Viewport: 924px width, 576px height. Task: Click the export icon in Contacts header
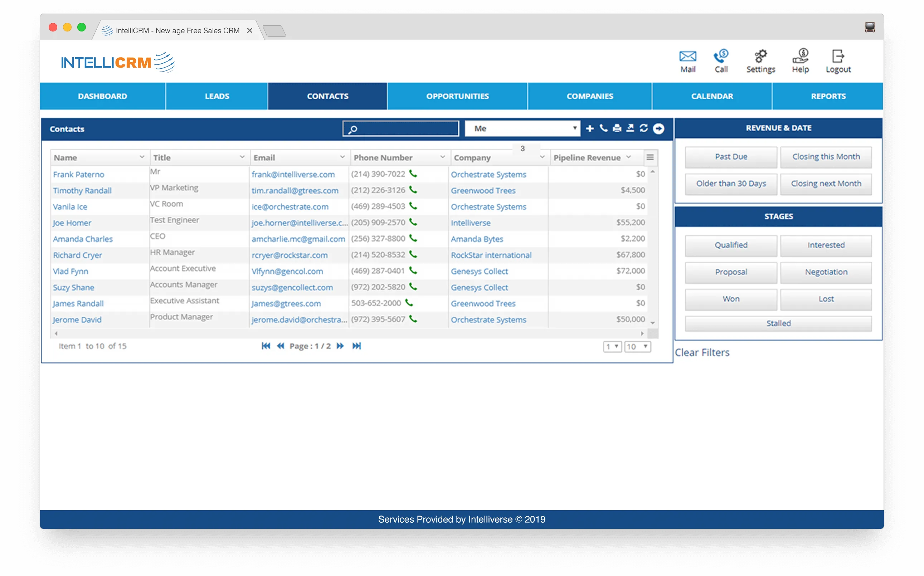tap(630, 128)
